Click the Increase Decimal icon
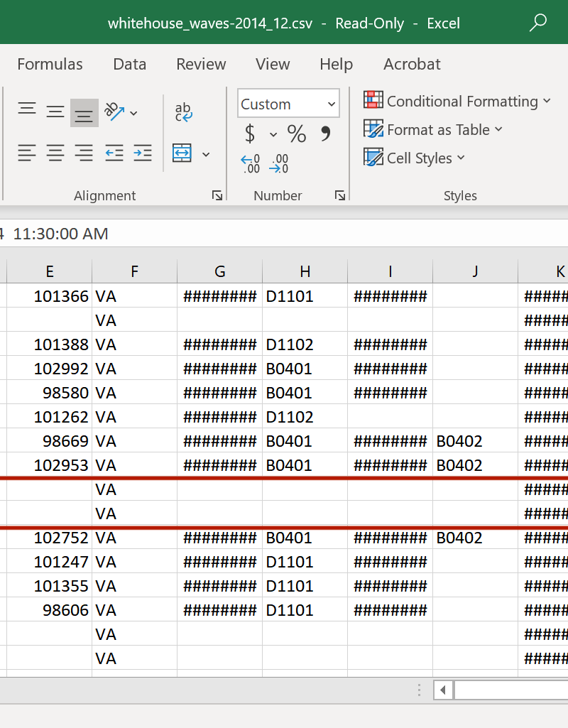Screen dimensions: 568x728 (251, 164)
